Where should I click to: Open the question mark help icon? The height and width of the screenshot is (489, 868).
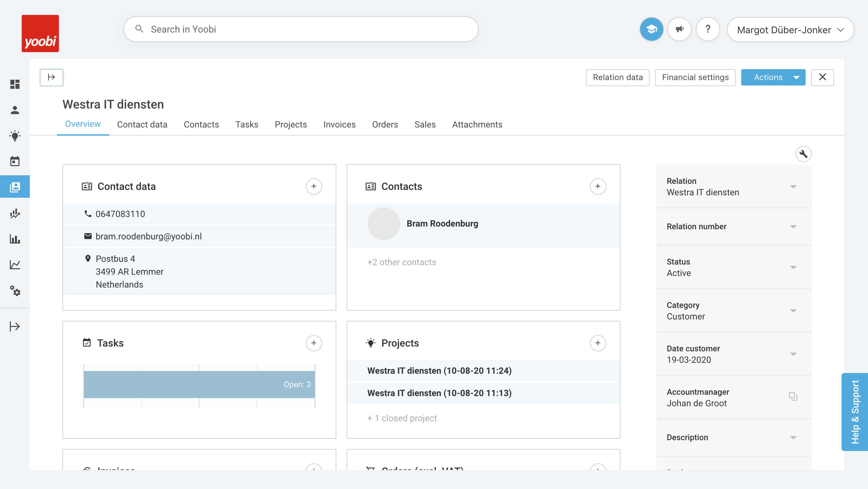pos(708,30)
